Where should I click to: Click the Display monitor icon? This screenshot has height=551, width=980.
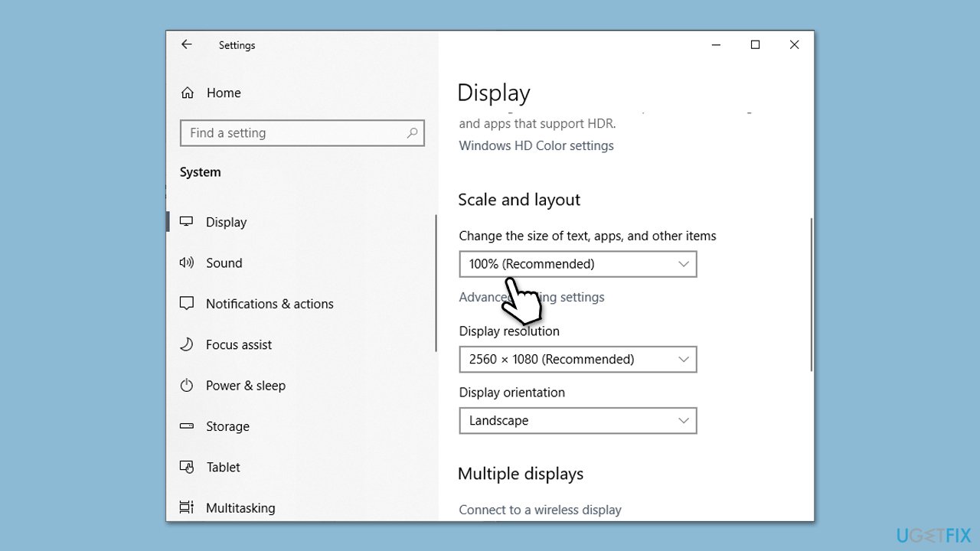(x=186, y=222)
